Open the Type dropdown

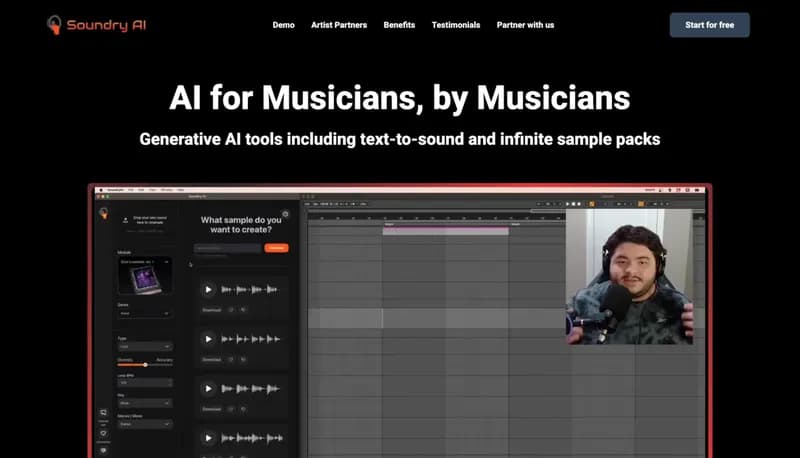click(145, 347)
